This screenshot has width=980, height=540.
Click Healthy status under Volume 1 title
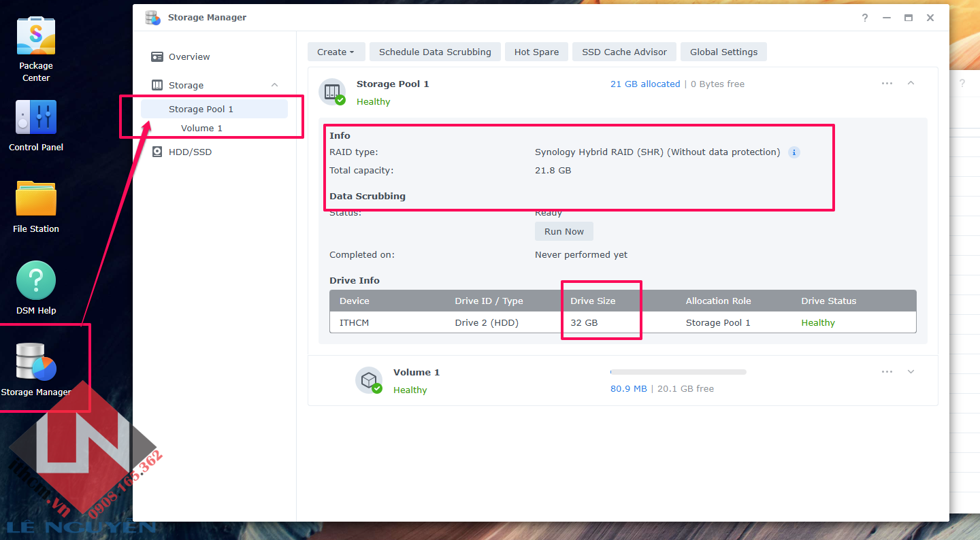[x=410, y=390]
